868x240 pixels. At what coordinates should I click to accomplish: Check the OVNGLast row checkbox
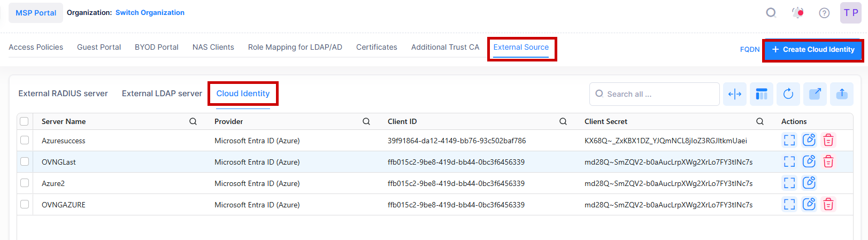point(25,161)
